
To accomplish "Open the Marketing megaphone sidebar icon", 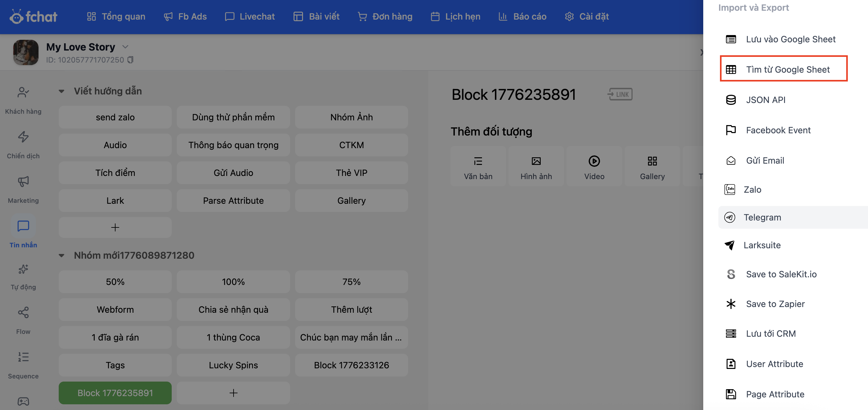I will [x=23, y=181].
